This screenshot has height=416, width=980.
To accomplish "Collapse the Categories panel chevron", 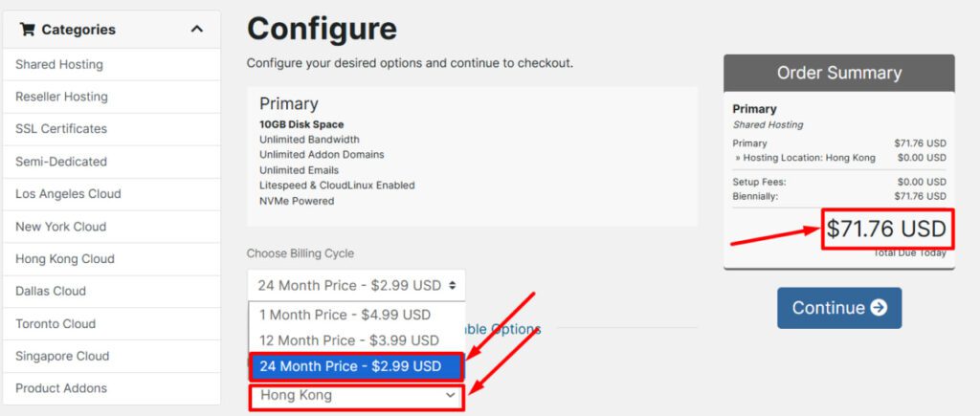I will pyautogui.click(x=197, y=30).
